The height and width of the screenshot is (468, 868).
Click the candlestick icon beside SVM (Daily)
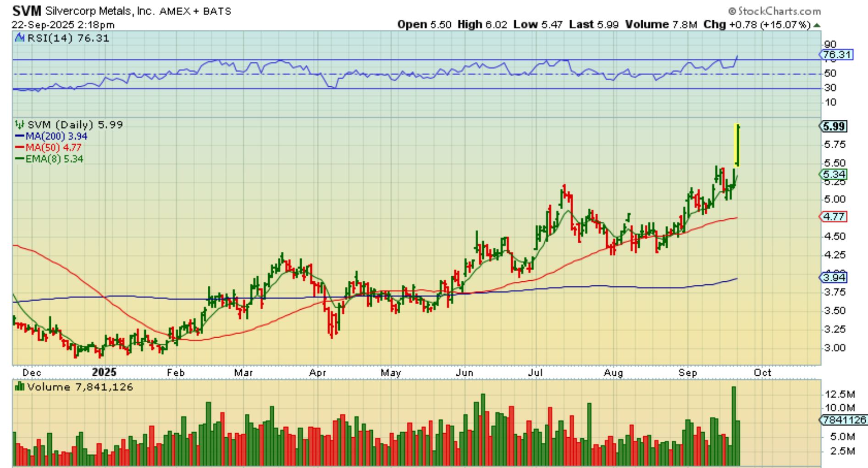(20, 124)
